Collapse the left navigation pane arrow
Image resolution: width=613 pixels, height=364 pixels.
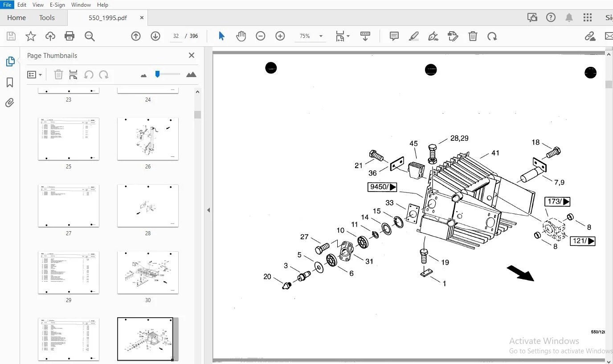tap(208, 210)
